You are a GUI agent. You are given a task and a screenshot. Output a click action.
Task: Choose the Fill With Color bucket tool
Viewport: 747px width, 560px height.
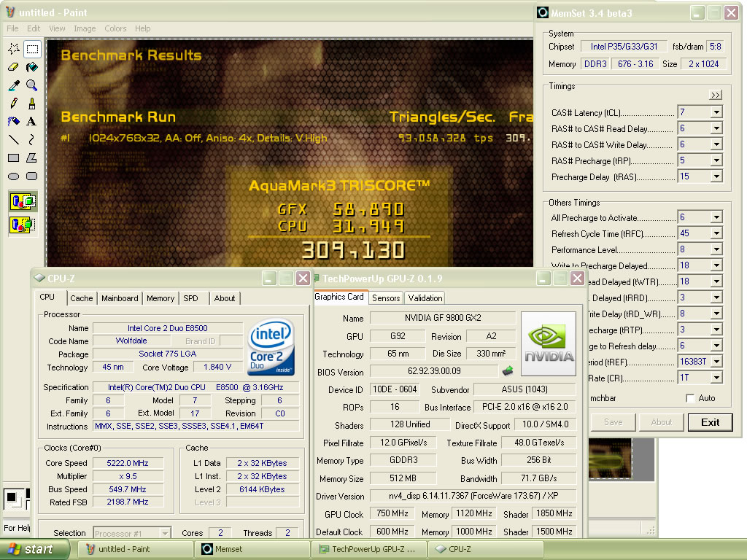[x=32, y=67]
